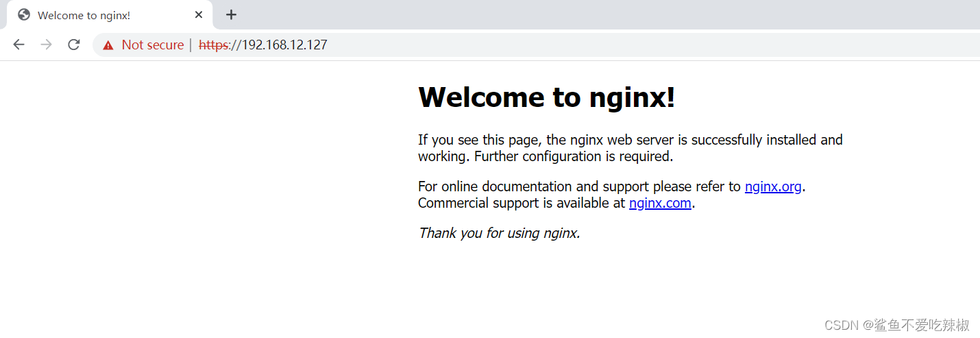Click the CSDN watermark in the bottom corner
980x338 pixels.
pyautogui.click(x=896, y=325)
